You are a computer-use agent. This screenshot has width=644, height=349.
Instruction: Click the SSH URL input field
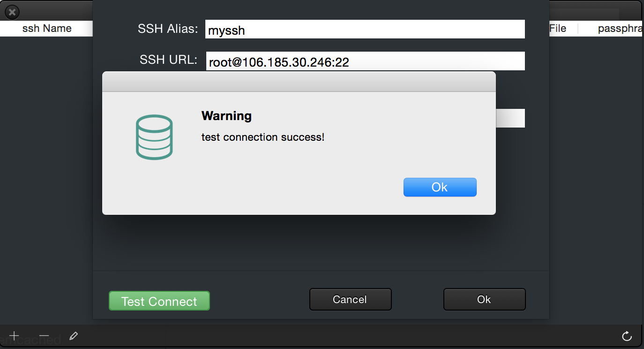365,61
